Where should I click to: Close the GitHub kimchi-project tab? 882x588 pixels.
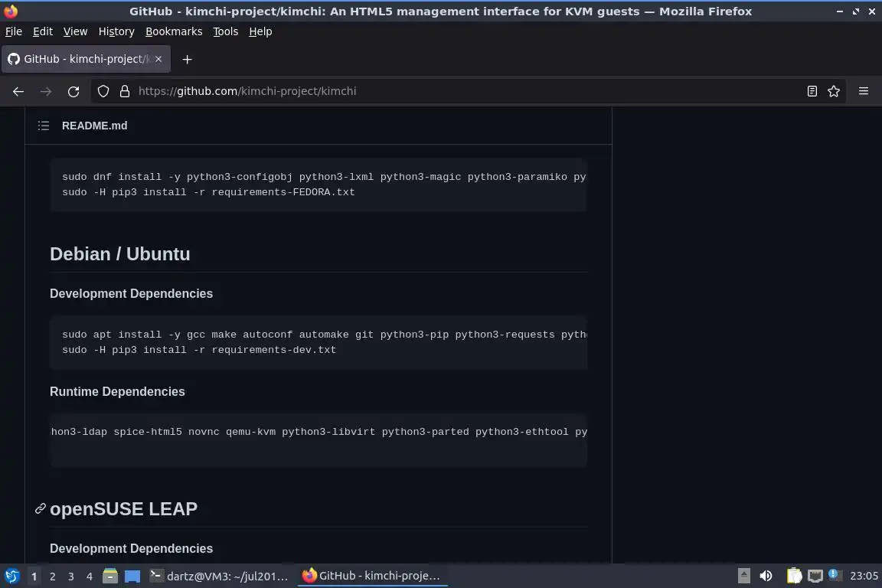pos(158,59)
